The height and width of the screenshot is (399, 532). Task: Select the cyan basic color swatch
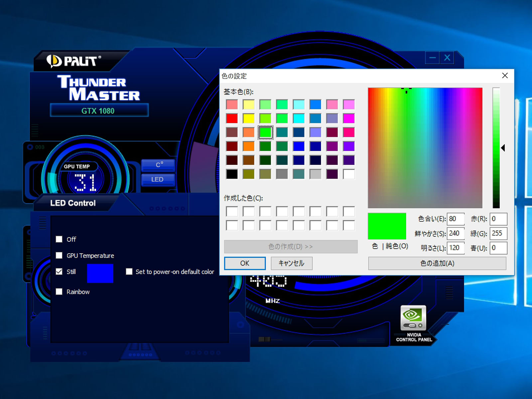[299, 118]
